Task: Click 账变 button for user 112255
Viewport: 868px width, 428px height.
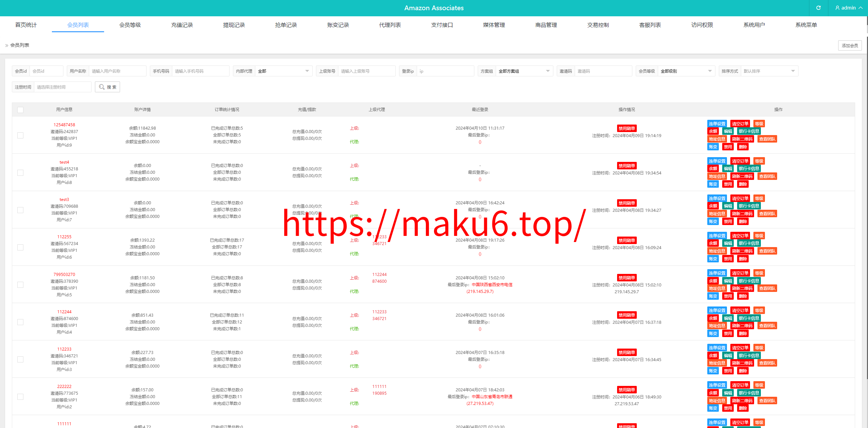Action: click(713, 259)
